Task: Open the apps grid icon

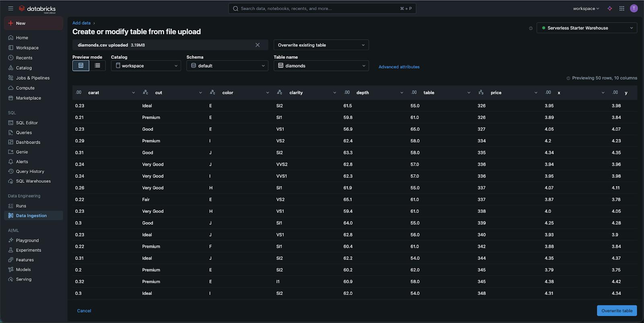Action: point(622,8)
